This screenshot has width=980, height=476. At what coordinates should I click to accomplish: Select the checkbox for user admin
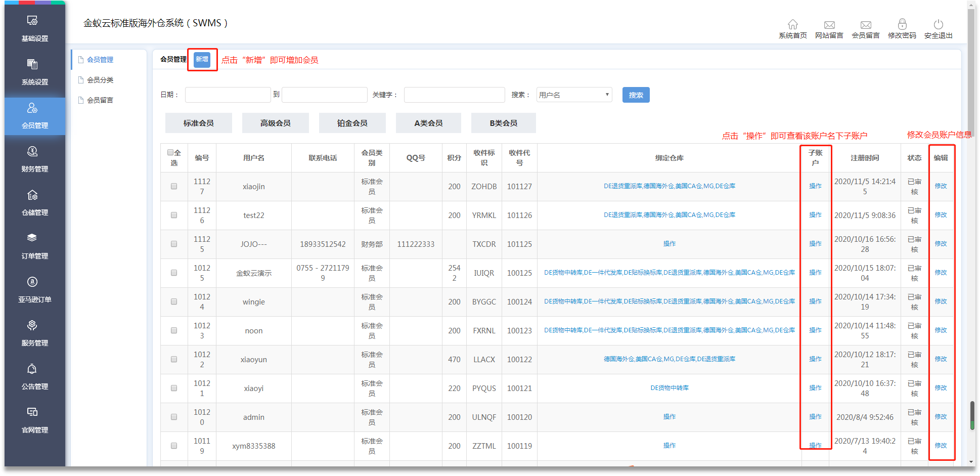[x=174, y=417]
